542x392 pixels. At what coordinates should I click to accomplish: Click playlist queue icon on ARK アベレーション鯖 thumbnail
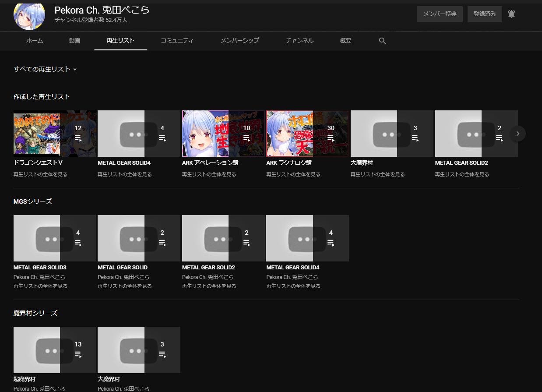coord(246,138)
